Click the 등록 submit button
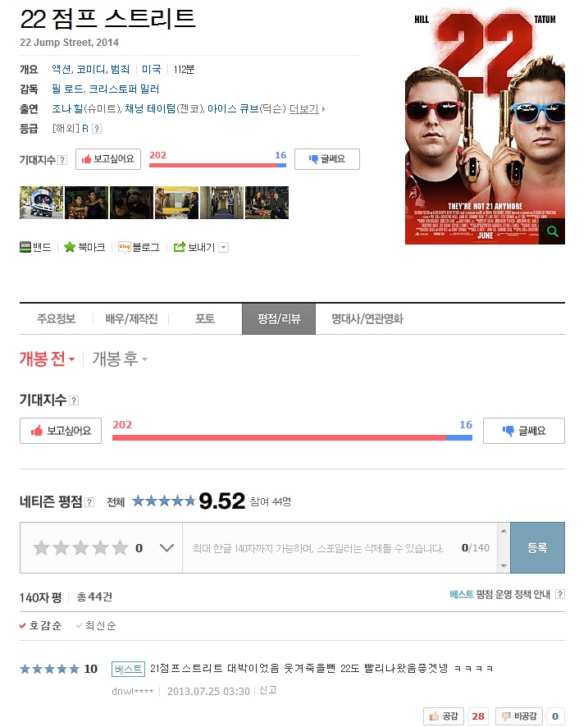Viewport: 588px width, 727px height. point(537,548)
